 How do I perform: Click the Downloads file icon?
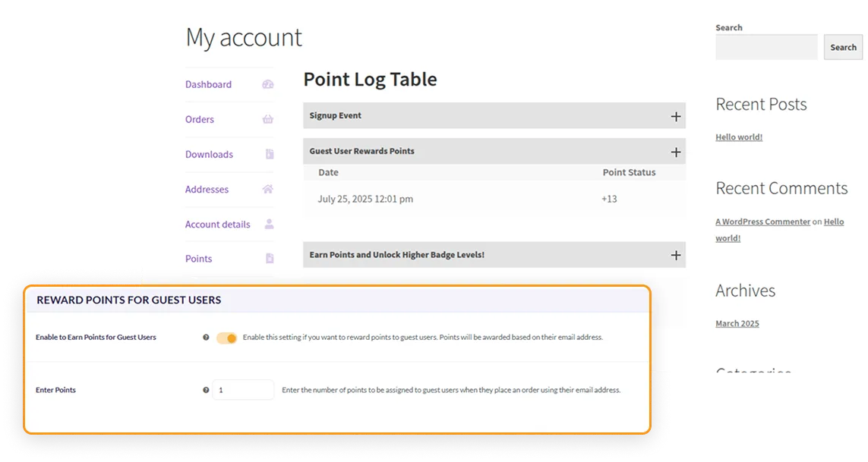tap(270, 154)
